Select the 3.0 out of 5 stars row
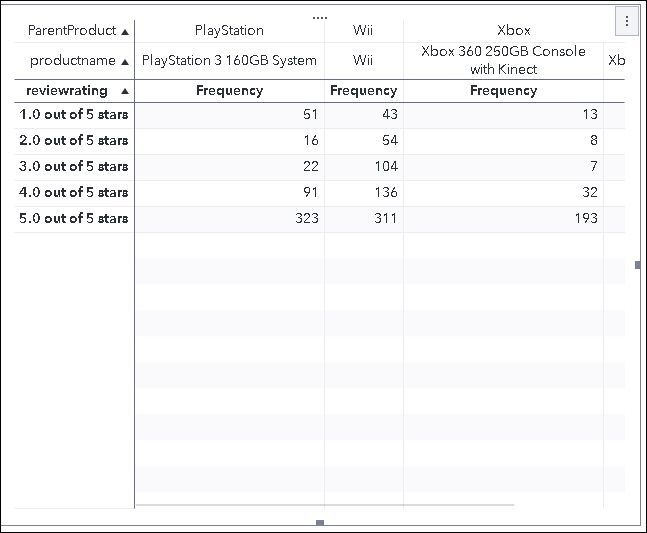 tap(74, 167)
